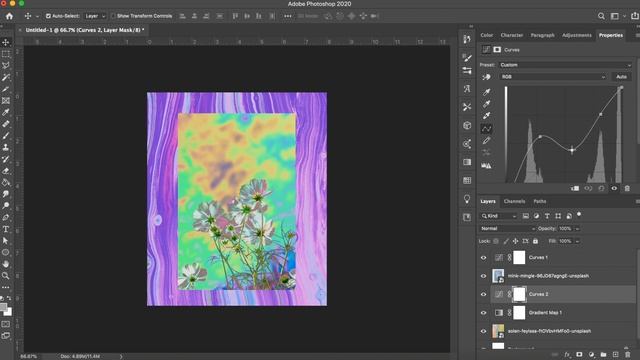Select the edit points curve mode icon
640x360 pixels.
(x=487, y=129)
